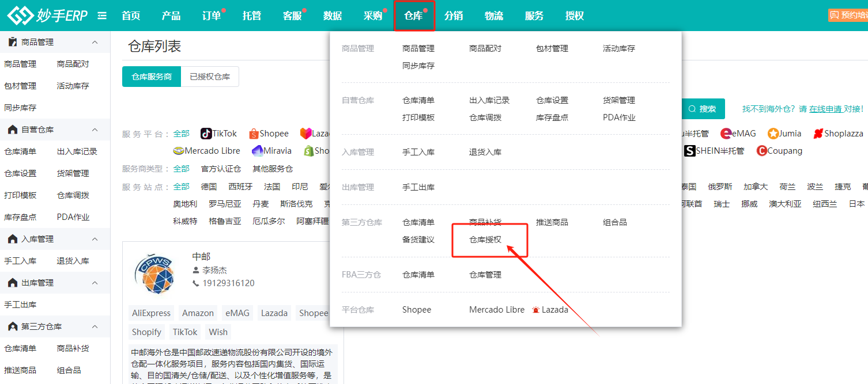
Task: Click the 预约培训 button in the header
Action: (848, 16)
